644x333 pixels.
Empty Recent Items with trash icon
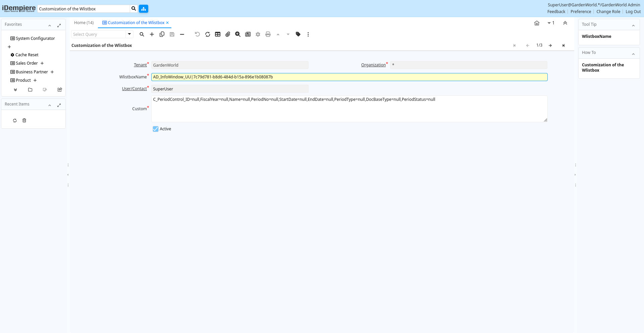coord(24,121)
